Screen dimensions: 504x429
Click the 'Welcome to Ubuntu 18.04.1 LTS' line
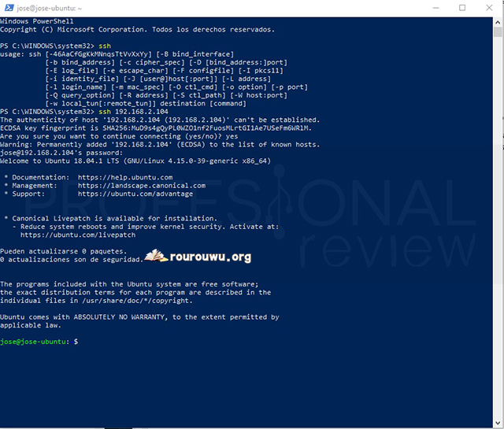(x=135, y=161)
